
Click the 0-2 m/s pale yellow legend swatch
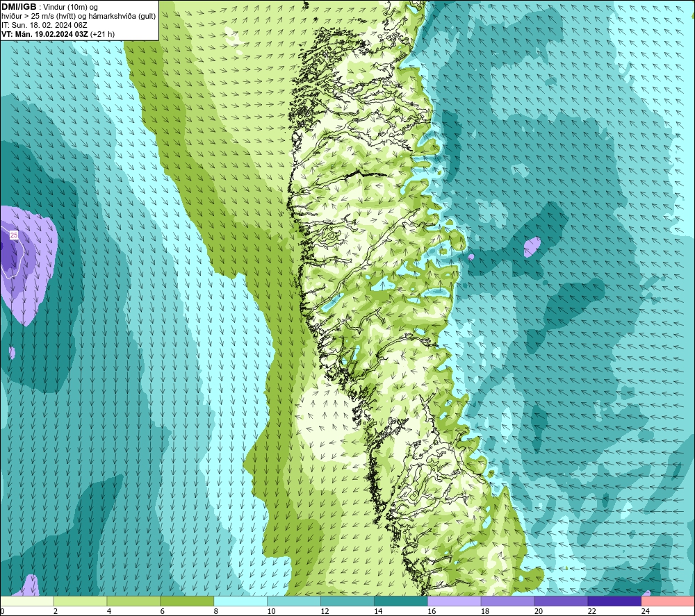tap(26, 601)
